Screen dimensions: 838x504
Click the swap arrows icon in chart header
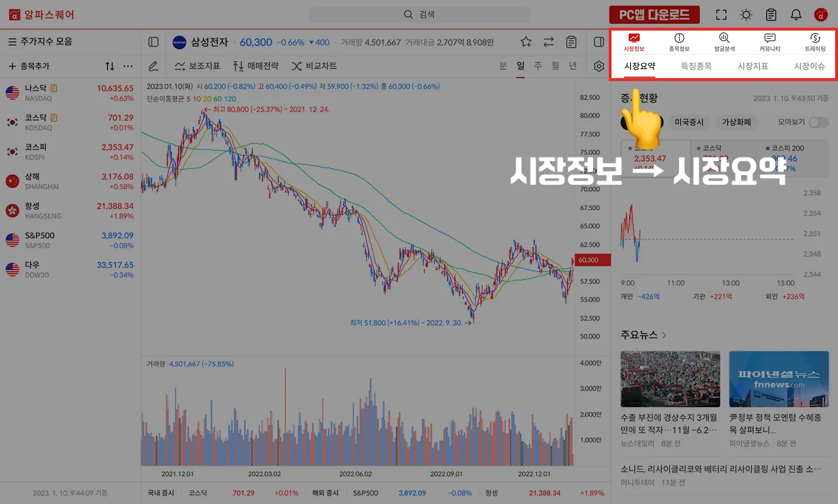pyautogui.click(x=549, y=42)
